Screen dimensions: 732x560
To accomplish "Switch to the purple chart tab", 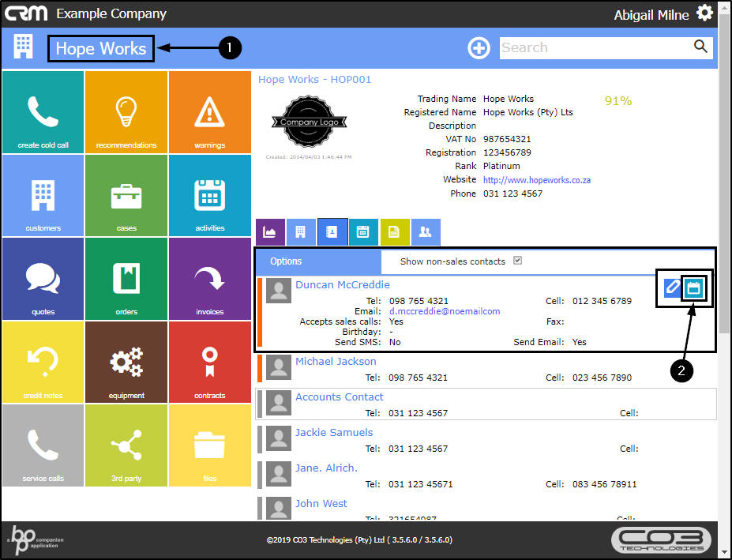I will (x=270, y=231).
